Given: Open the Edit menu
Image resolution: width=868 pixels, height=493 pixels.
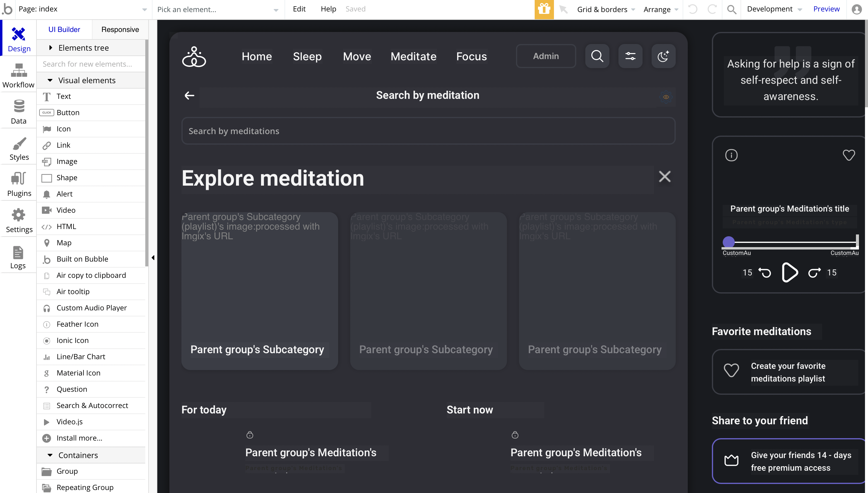Looking at the screenshot, I should (299, 9).
